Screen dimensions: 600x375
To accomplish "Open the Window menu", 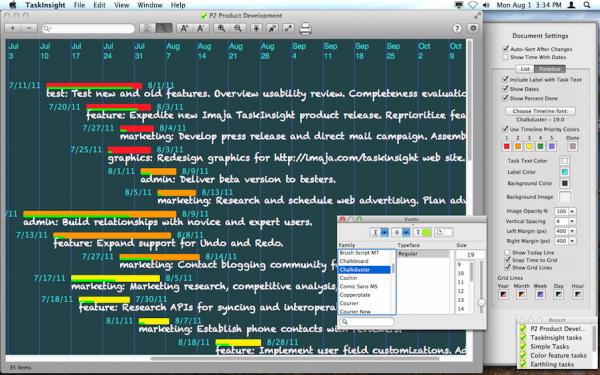I will point(150,5).
